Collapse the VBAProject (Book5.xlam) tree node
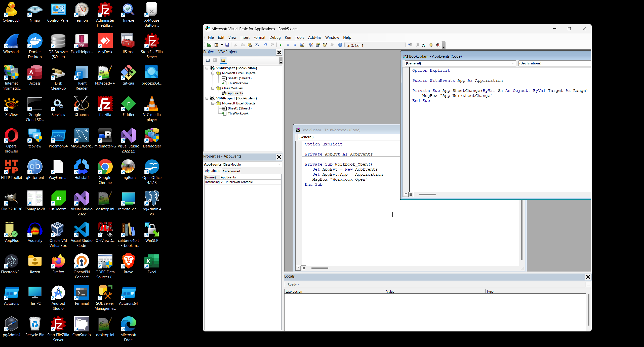The width and height of the screenshot is (644, 347). point(207,68)
